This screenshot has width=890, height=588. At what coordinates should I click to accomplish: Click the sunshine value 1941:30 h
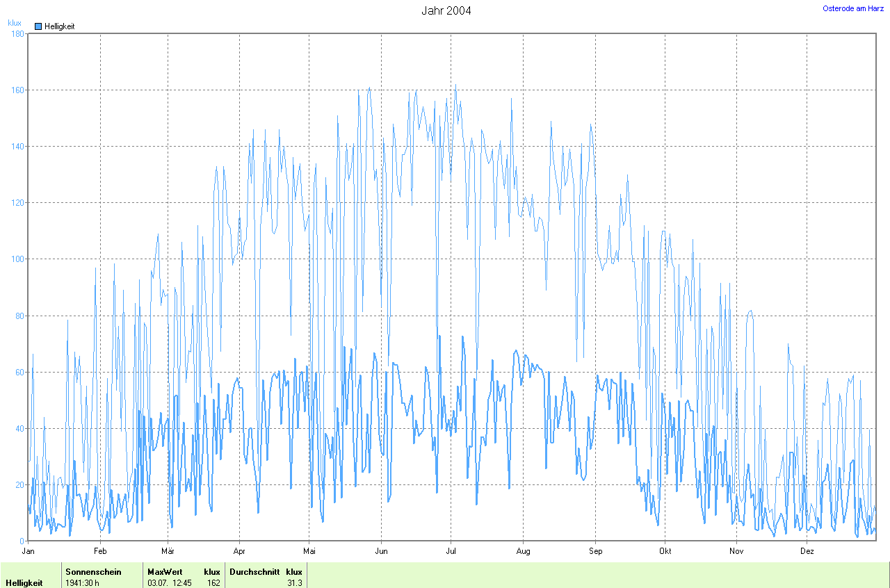82,583
